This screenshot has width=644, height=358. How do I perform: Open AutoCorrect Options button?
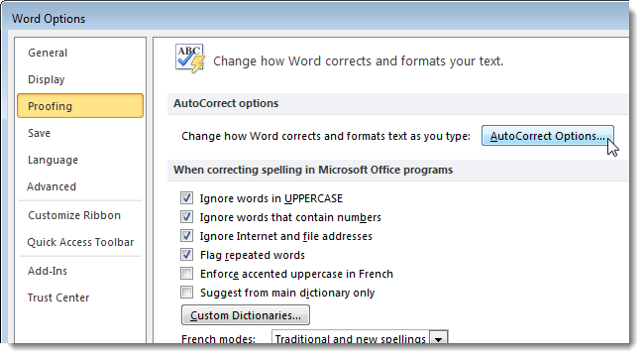click(x=548, y=136)
